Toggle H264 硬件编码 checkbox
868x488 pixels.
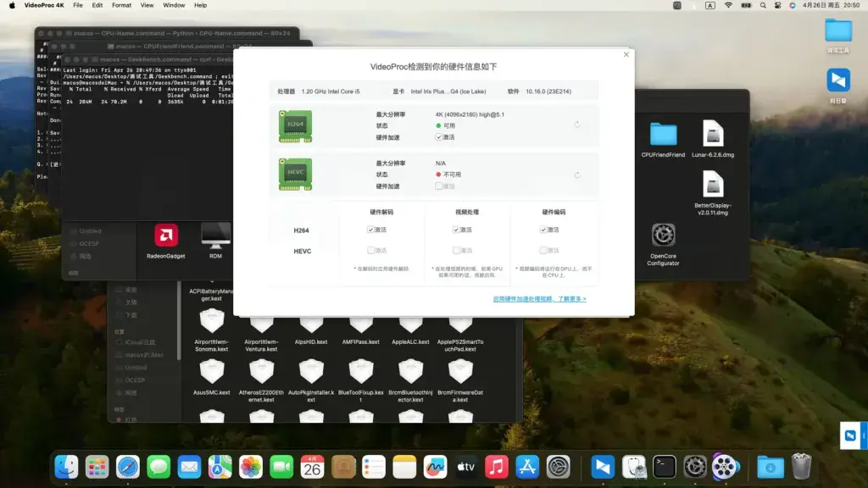click(543, 229)
